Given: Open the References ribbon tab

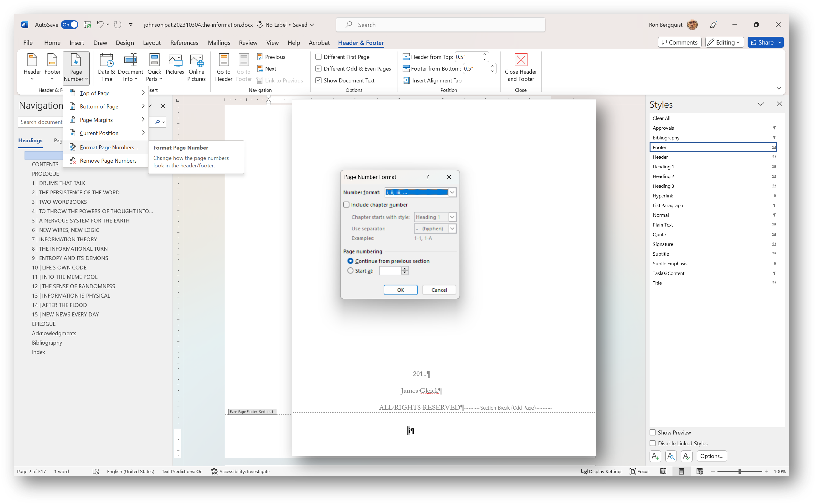Looking at the screenshot, I should click(184, 43).
